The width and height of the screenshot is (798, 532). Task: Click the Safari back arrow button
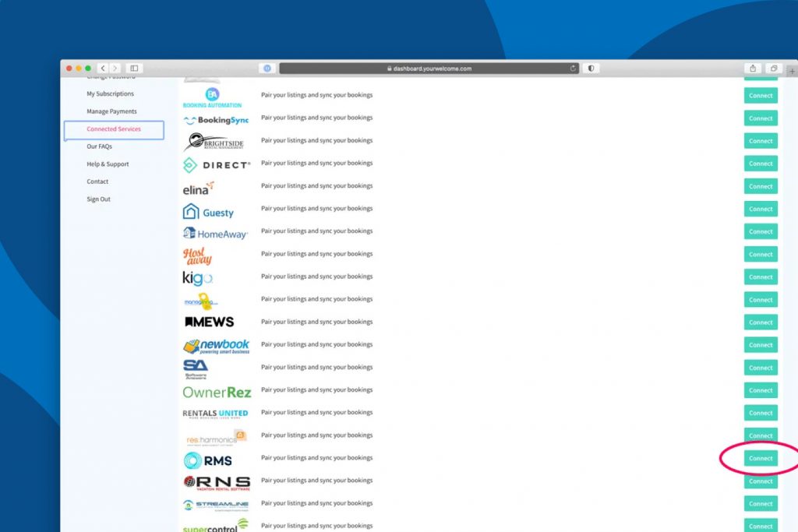click(x=103, y=69)
